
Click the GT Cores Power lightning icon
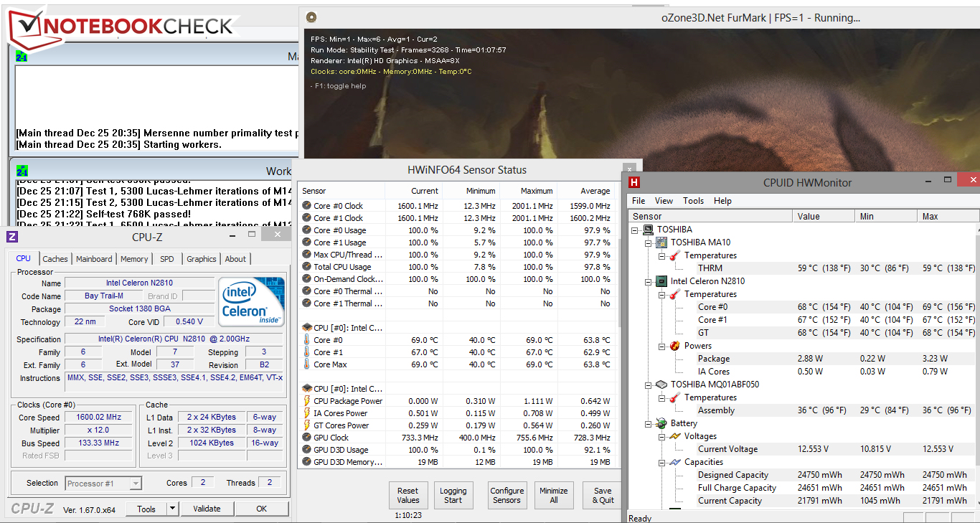tap(307, 425)
